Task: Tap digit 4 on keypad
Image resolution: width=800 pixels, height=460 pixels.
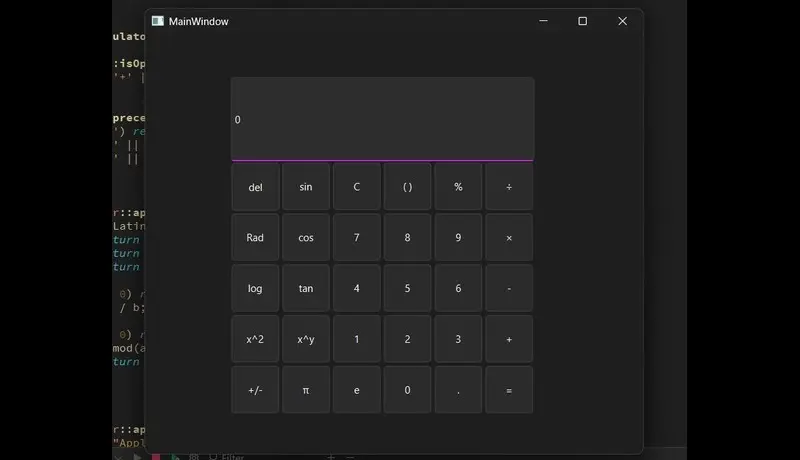Action: click(x=357, y=288)
